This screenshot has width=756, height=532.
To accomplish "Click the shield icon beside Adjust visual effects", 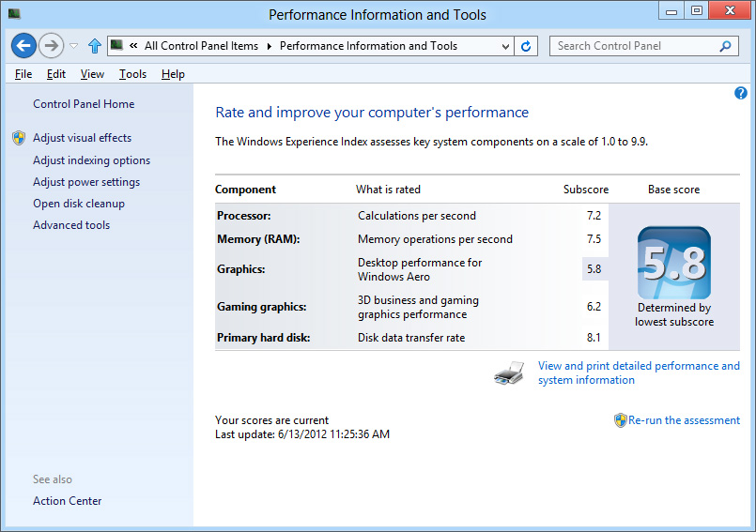I will 19,138.
